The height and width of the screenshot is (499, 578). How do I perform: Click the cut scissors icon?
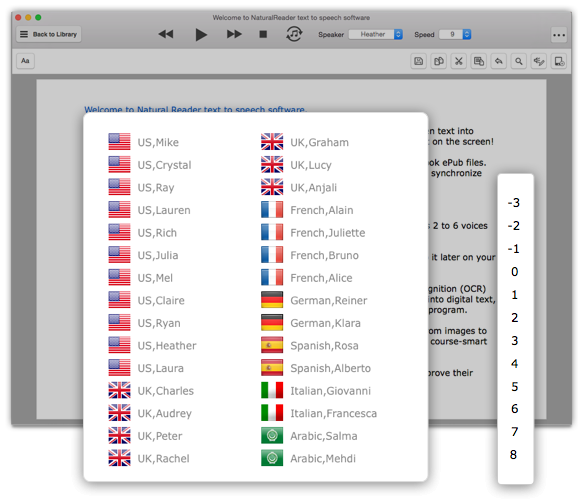[459, 61]
